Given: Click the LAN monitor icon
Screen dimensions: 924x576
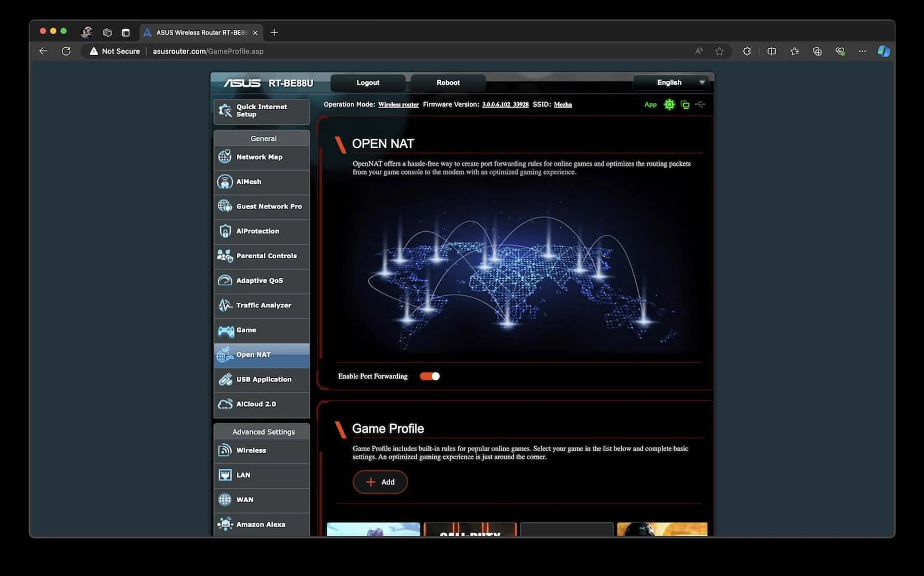Looking at the screenshot, I should 225,475.
